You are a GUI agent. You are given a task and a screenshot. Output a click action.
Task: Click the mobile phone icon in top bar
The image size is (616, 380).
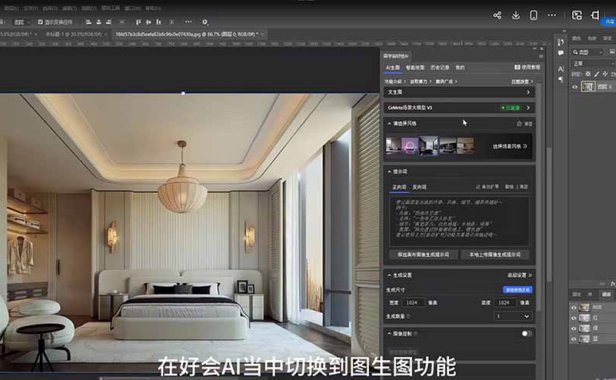[534, 15]
